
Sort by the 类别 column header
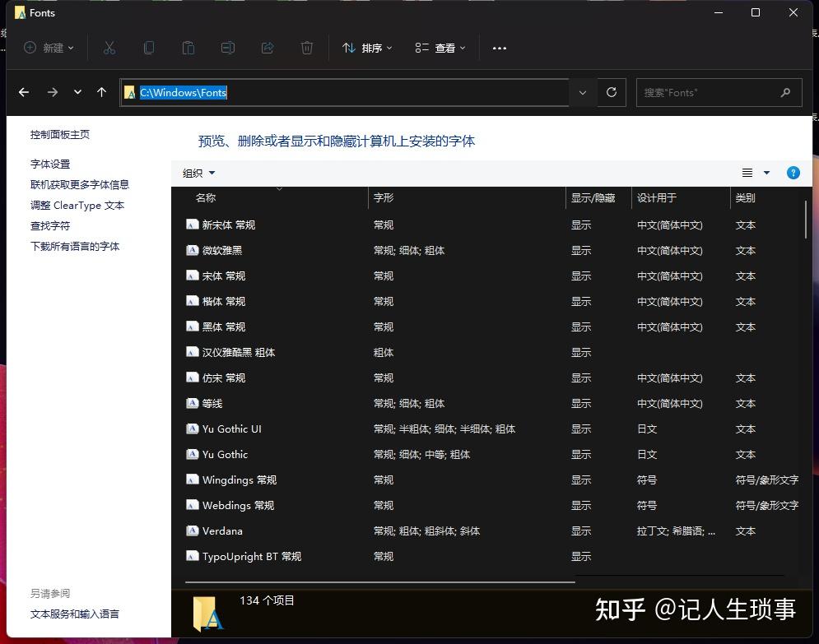point(746,197)
